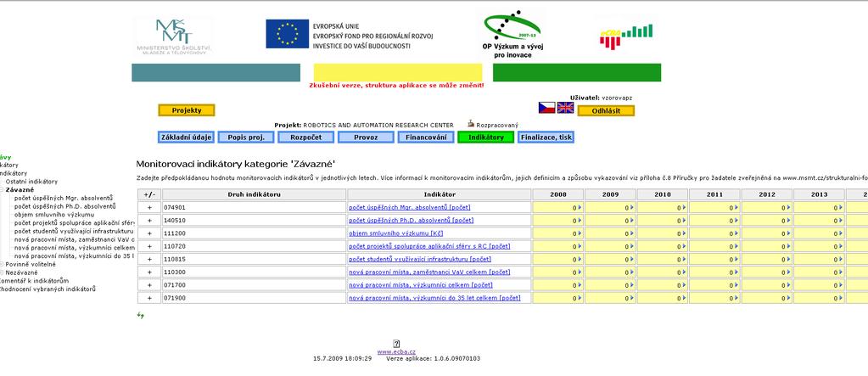Switch language with the Czech flag icon
Image resolution: width=868 pixels, height=376 pixels.
546,108
